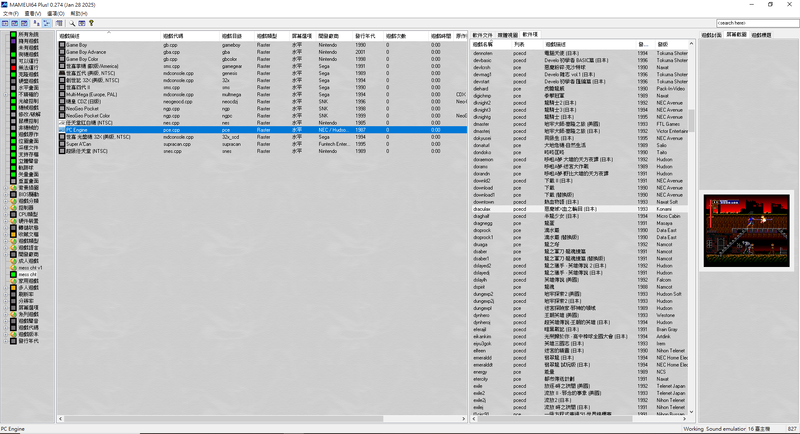The image size is (800, 434).
Task: Select the download1 entry in software list
Action: (x=580, y=195)
